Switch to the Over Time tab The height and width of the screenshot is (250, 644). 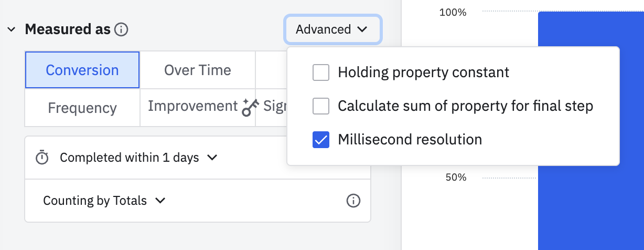click(197, 70)
